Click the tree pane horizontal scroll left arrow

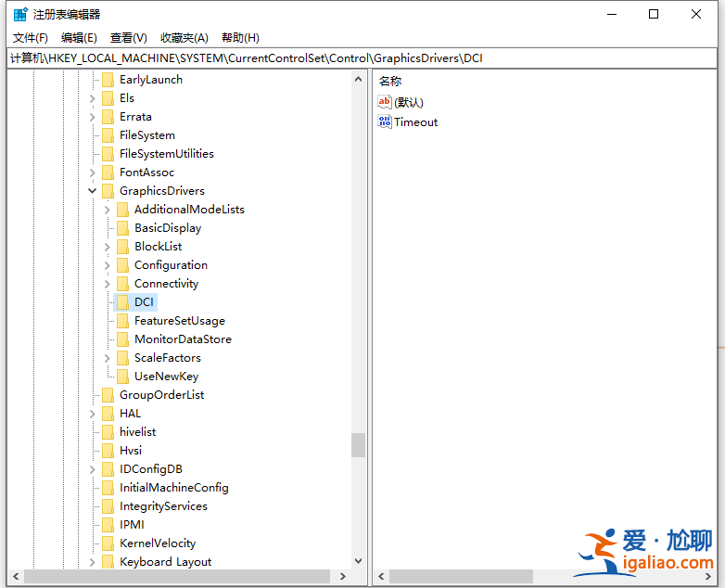pos(16,577)
